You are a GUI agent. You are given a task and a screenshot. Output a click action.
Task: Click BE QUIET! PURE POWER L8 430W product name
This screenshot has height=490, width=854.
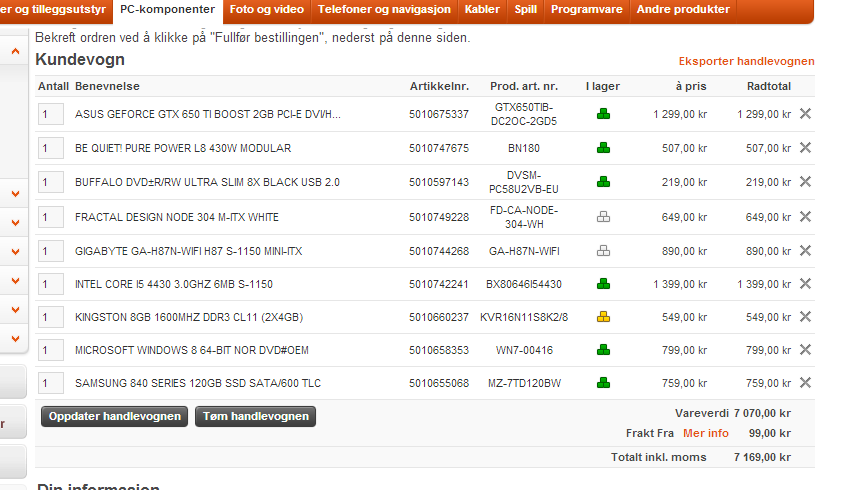[x=183, y=148]
